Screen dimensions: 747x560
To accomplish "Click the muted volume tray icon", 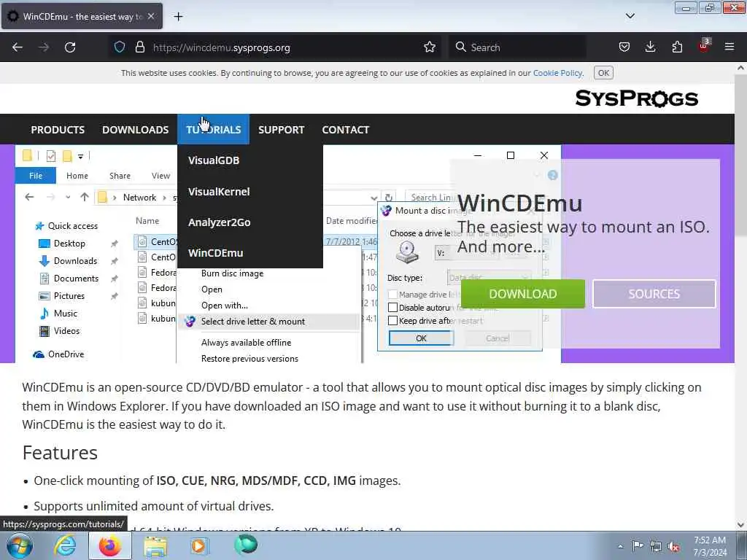I will click(x=673, y=547).
